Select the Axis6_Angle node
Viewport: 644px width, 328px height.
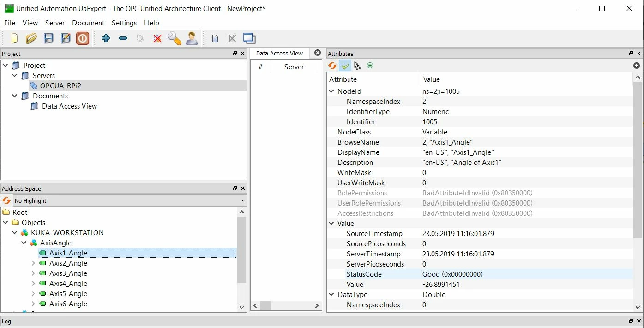coord(68,304)
